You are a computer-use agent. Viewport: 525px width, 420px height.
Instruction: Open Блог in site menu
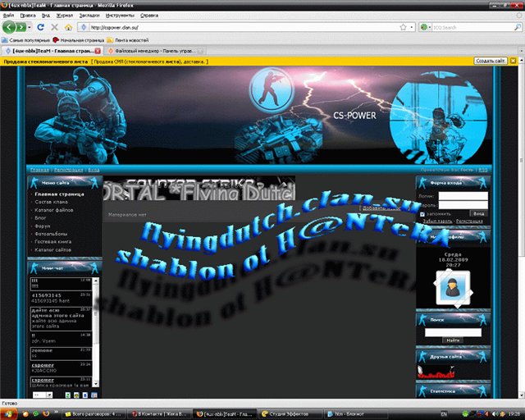[40, 217]
